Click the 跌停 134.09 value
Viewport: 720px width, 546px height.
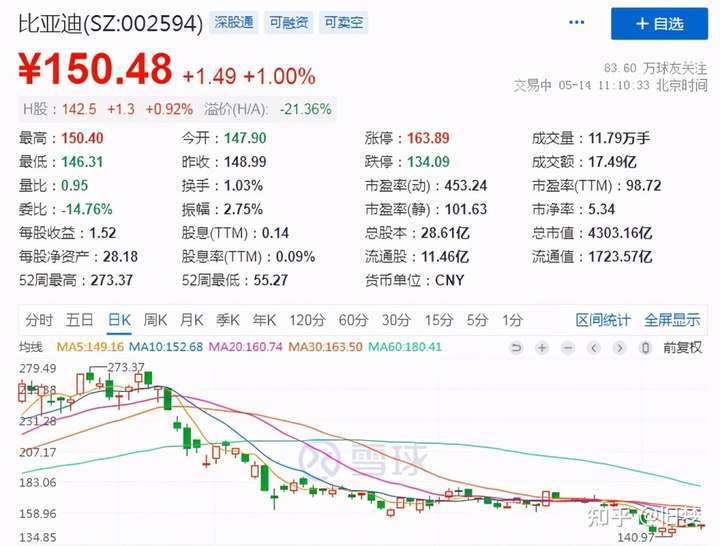[x=428, y=162]
